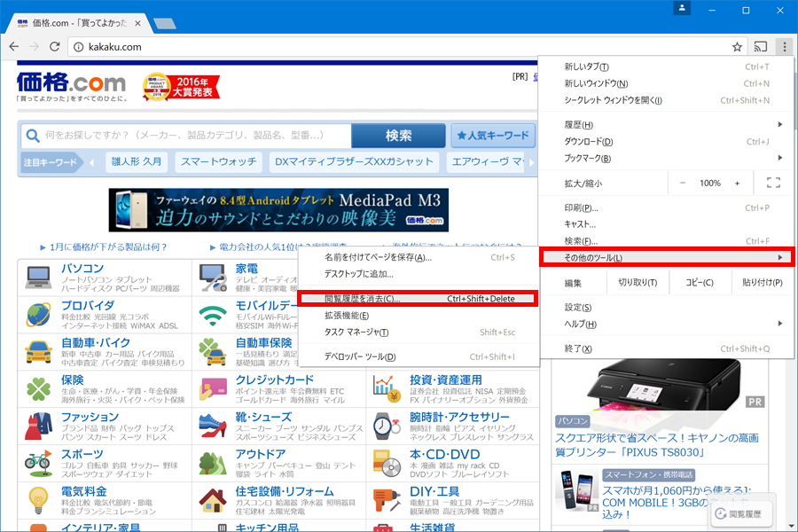Open 拡張機能(E) from the submenu

pos(418,316)
